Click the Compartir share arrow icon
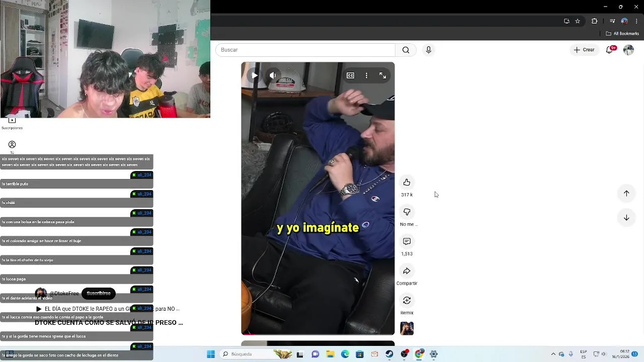 coord(407,271)
